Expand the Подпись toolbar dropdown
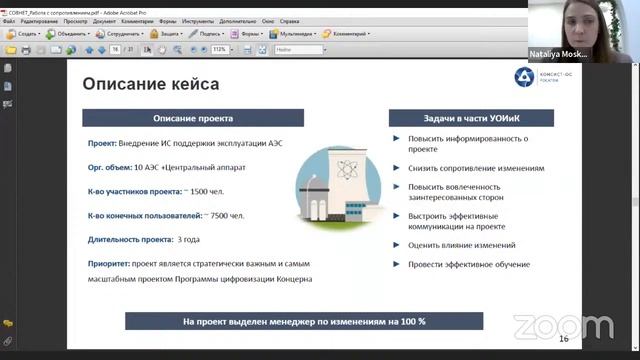This screenshot has width=640, height=360. (x=223, y=34)
